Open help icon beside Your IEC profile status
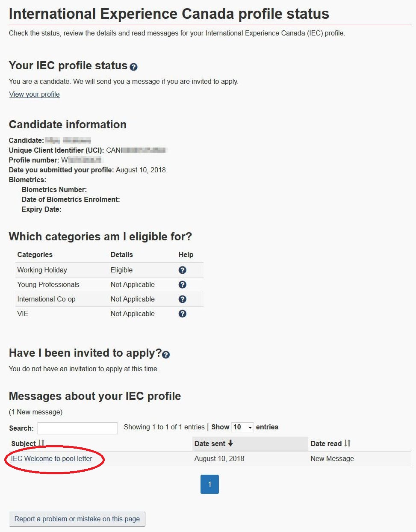The image size is (416, 532). 133,67
